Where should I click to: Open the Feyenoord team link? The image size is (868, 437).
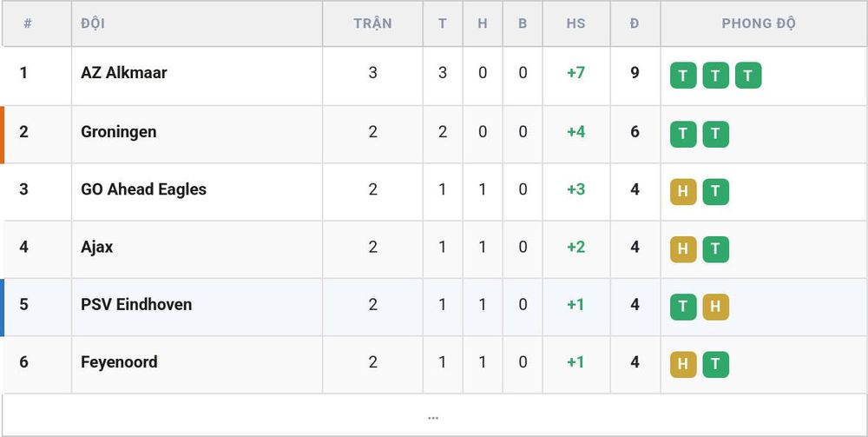(x=119, y=362)
